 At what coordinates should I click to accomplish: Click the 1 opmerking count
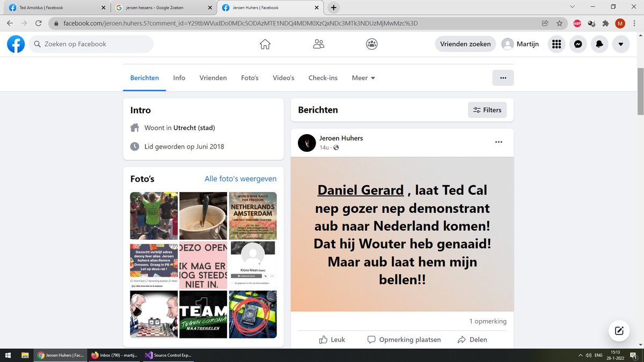(488, 321)
